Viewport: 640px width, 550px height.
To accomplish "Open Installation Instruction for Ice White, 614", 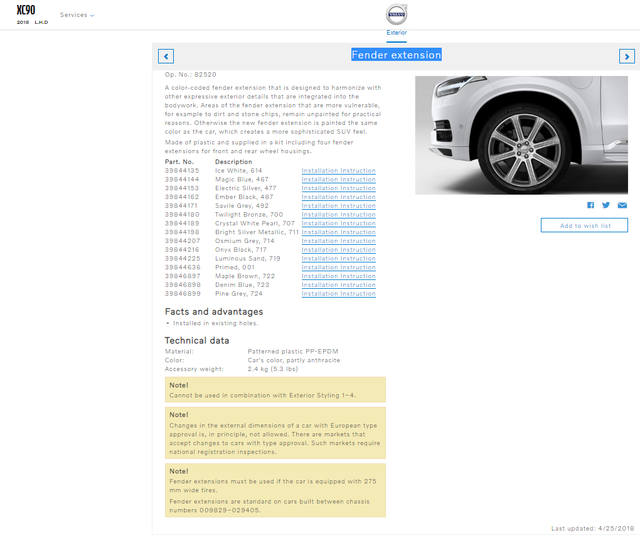I will pyautogui.click(x=338, y=171).
